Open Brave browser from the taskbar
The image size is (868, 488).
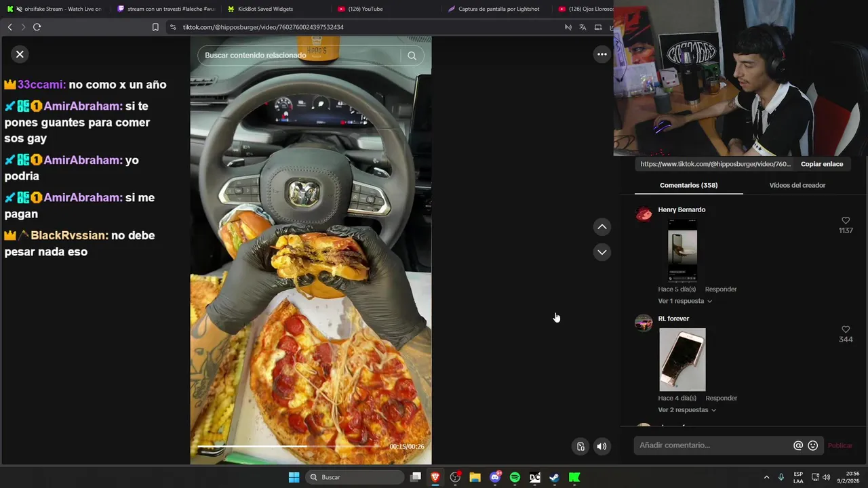[435, 477]
